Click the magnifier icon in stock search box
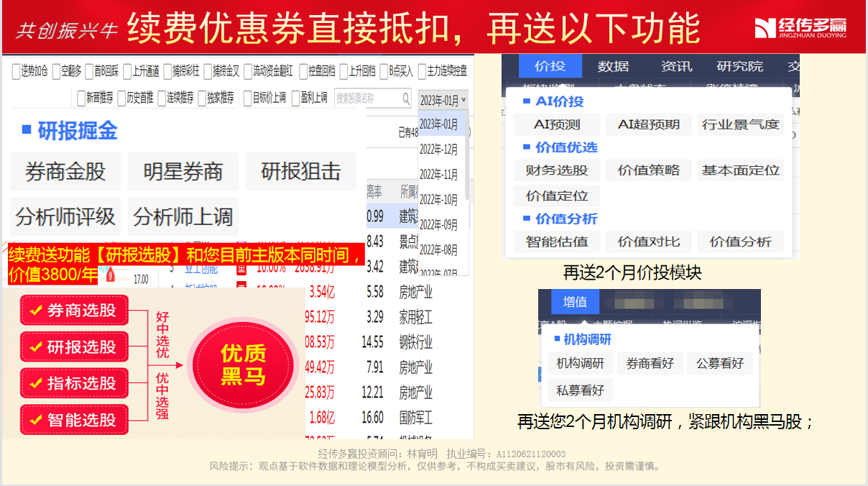 point(405,99)
